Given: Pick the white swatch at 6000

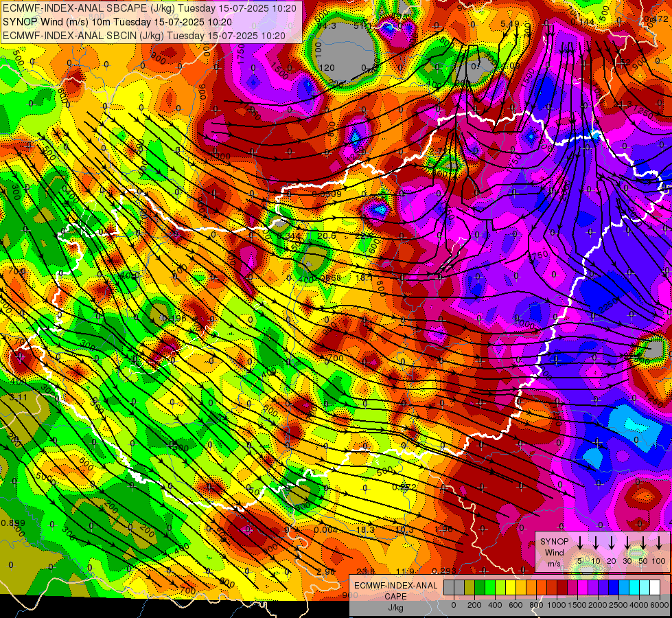Looking at the screenshot, I should 655,587.
